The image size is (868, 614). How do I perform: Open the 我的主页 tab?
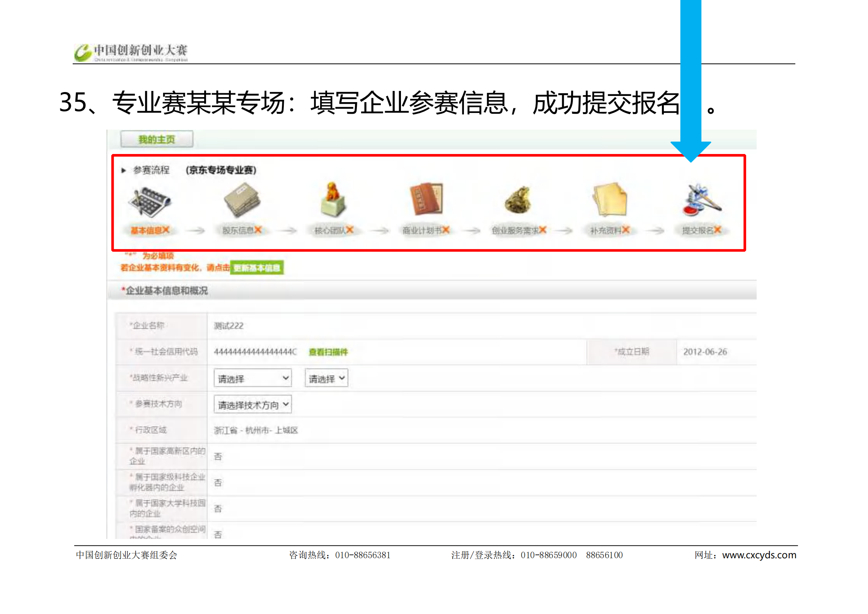(x=157, y=139)
